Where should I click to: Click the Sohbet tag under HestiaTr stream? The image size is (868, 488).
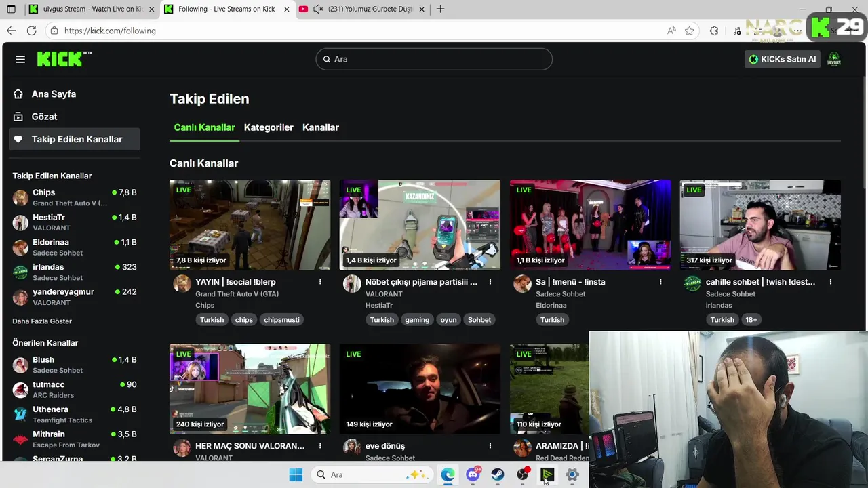479,320
